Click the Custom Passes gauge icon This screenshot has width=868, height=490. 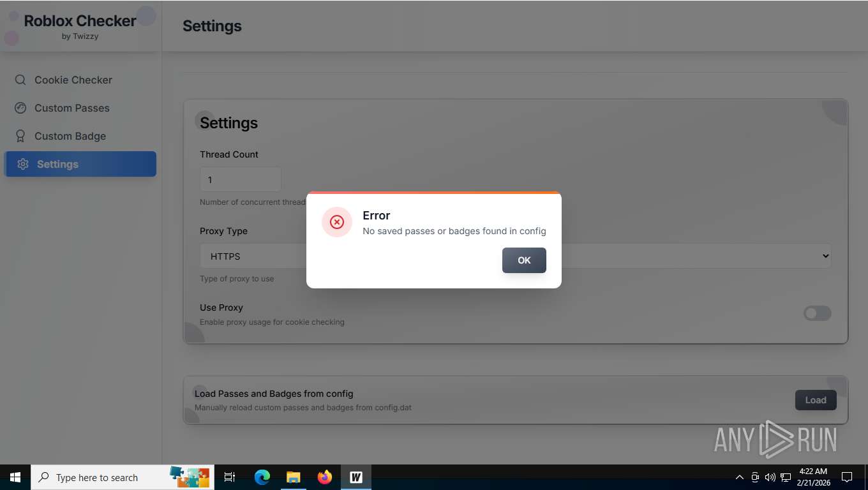20,108
